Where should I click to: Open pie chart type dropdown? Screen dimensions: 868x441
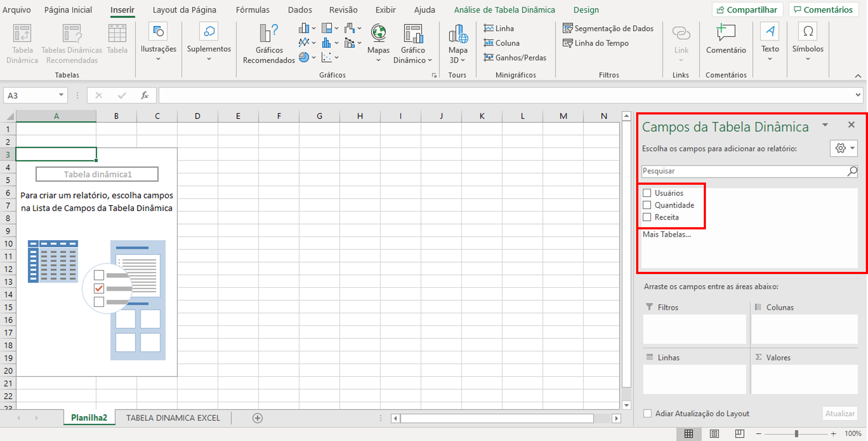click(x=313, y=57)
